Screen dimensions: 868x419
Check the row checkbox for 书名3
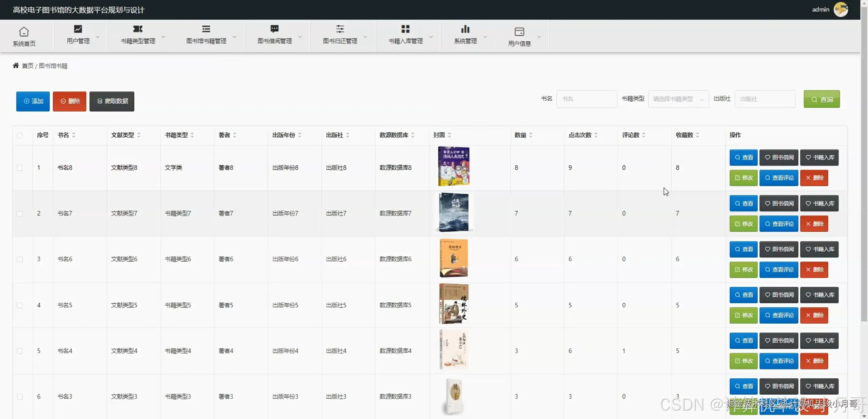(x=20, y=397)
